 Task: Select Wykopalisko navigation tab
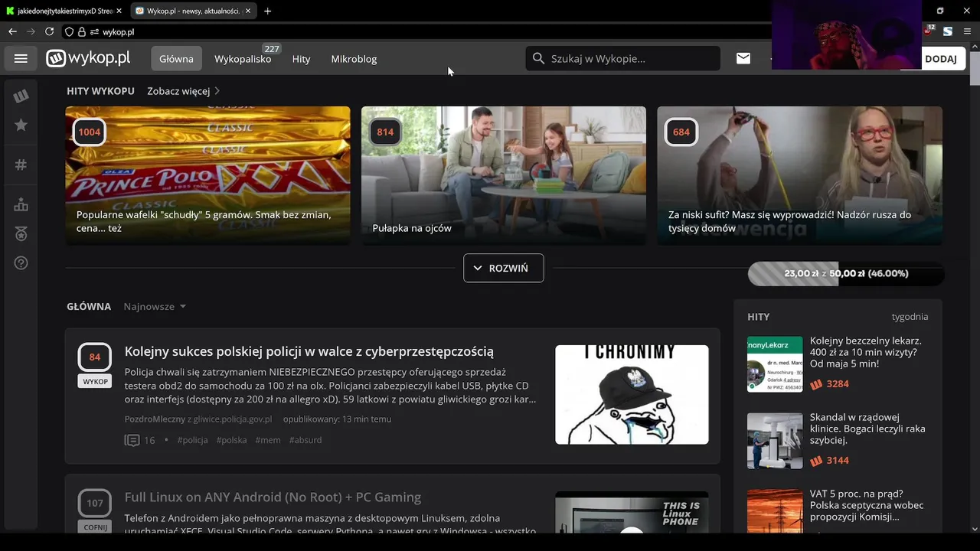click(x=243, y=58)
